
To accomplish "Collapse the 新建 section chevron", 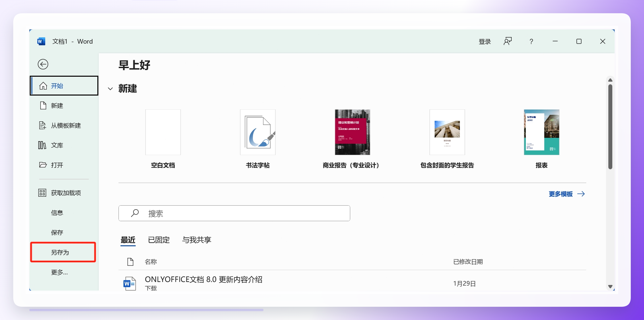I will pos(110,89).
